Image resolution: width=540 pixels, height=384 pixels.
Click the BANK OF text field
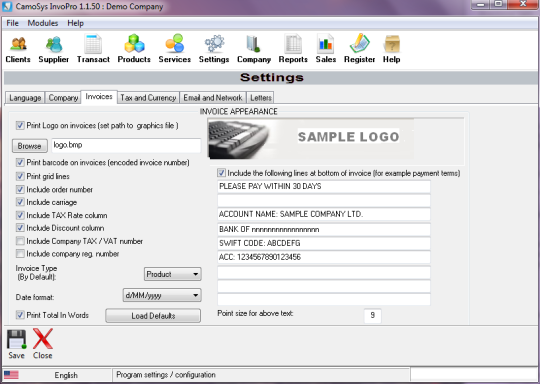pos(324,229)
